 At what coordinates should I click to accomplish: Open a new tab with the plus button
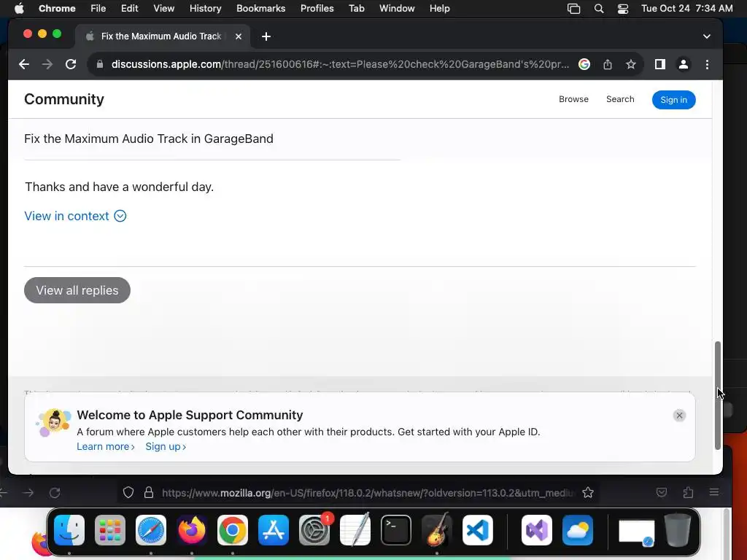point(266,36)
